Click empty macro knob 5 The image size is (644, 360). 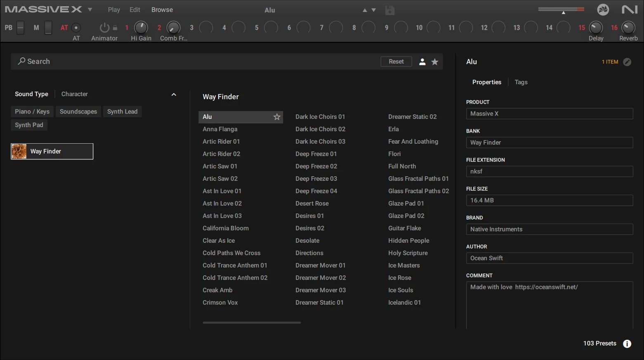271,28
